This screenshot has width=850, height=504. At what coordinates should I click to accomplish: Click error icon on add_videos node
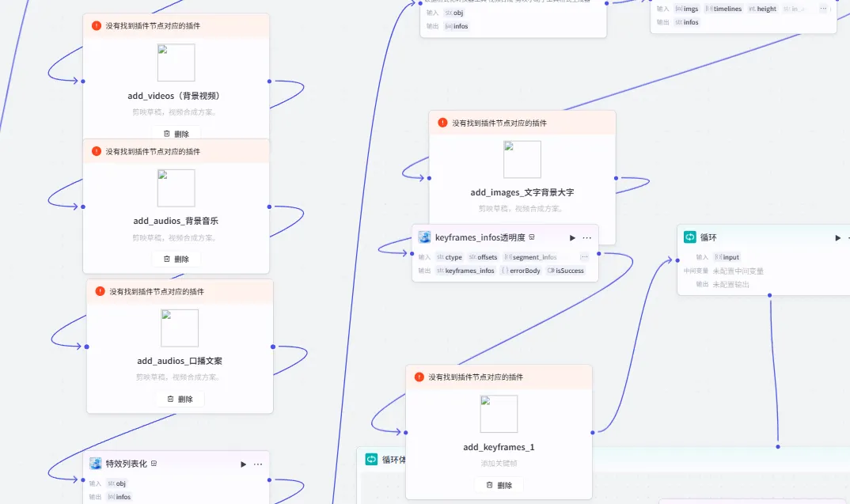tap(97, 25)
